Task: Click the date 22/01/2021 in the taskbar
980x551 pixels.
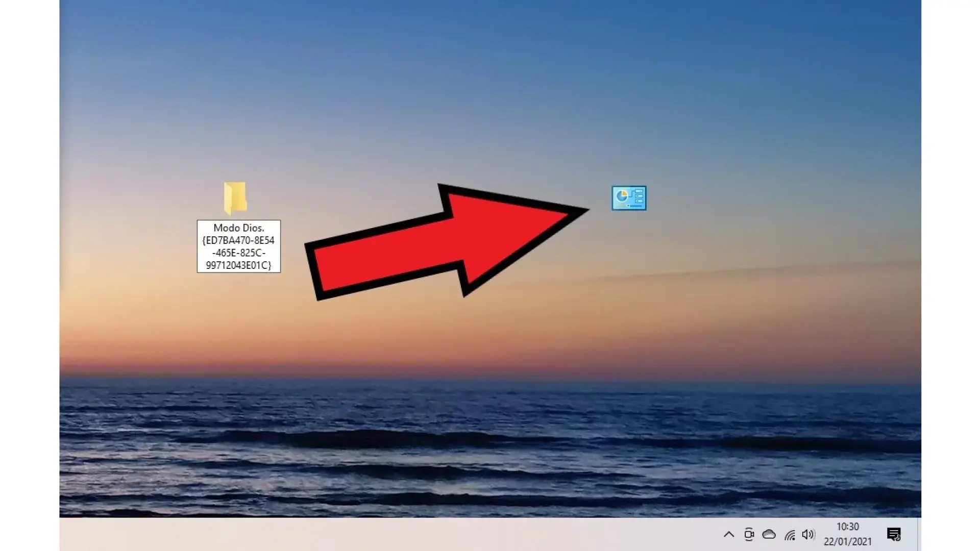Action: click(x=849, y=540)
